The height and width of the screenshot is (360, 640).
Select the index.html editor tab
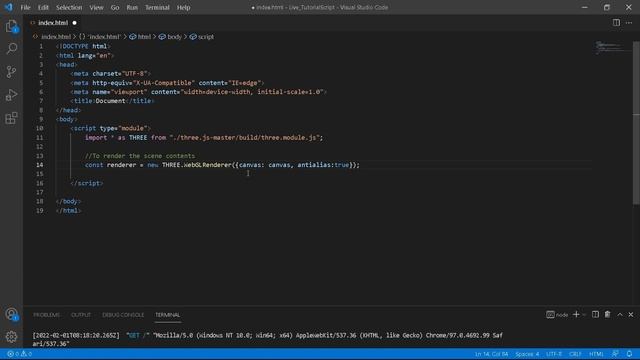[x=53, y=23]
